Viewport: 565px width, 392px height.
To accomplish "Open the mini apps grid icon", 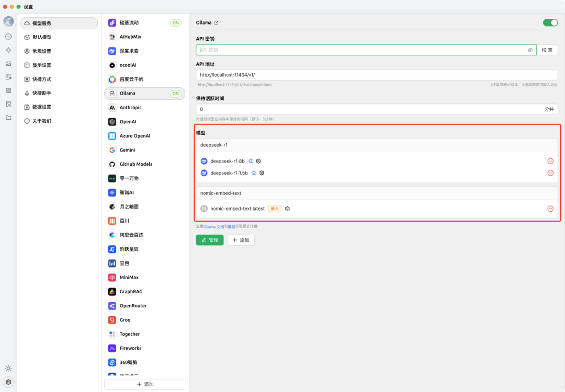I will pos(9,90).
